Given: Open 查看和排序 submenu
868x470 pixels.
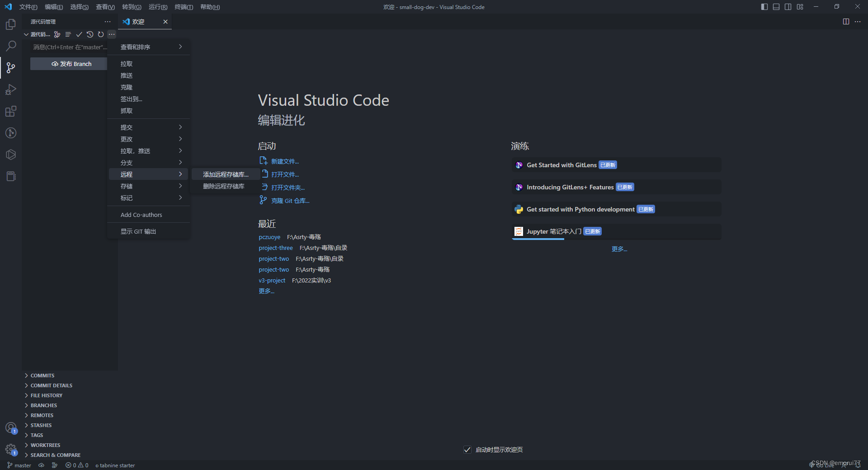Looking at the screenshot, I should (x=148, y=47).
